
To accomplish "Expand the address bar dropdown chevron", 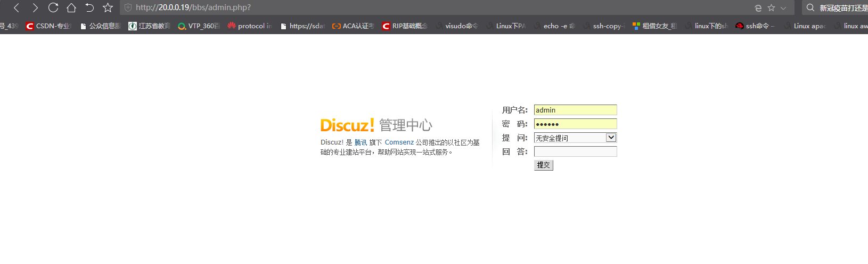I will (783, 8).
